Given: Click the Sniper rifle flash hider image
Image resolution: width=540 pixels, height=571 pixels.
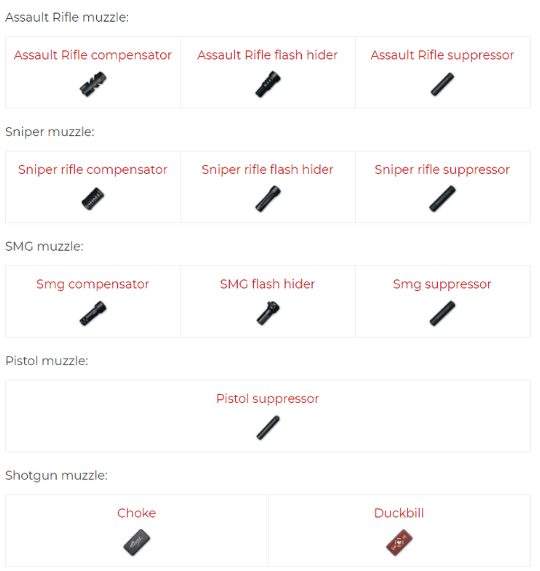Looking at the screenshot, I should click(x=268, y=199).
